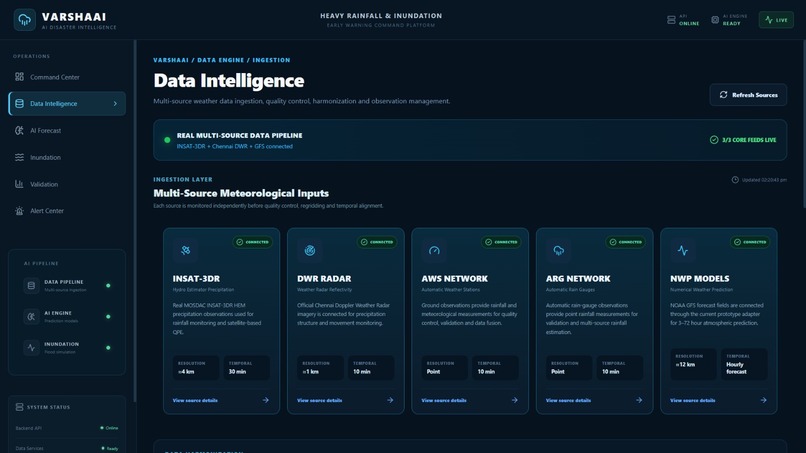806x453 pixels.
Task: Click the Connected badge on INSAT-3DR card
Action: tap(252, 242)
